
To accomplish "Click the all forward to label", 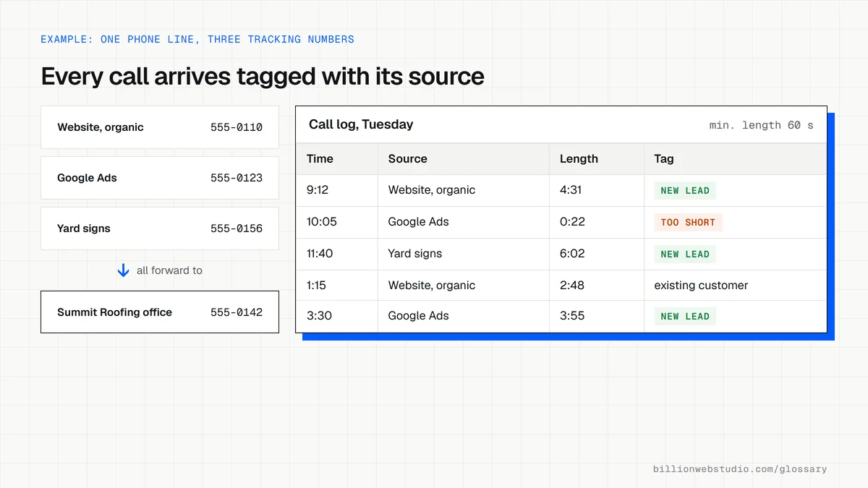I will pos(169,270).
